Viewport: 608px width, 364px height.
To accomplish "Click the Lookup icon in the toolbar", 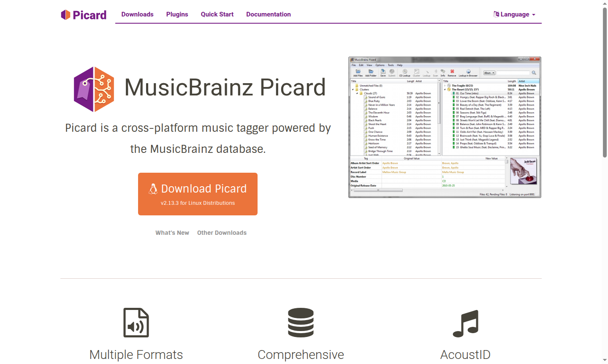I will click(427, 72).
